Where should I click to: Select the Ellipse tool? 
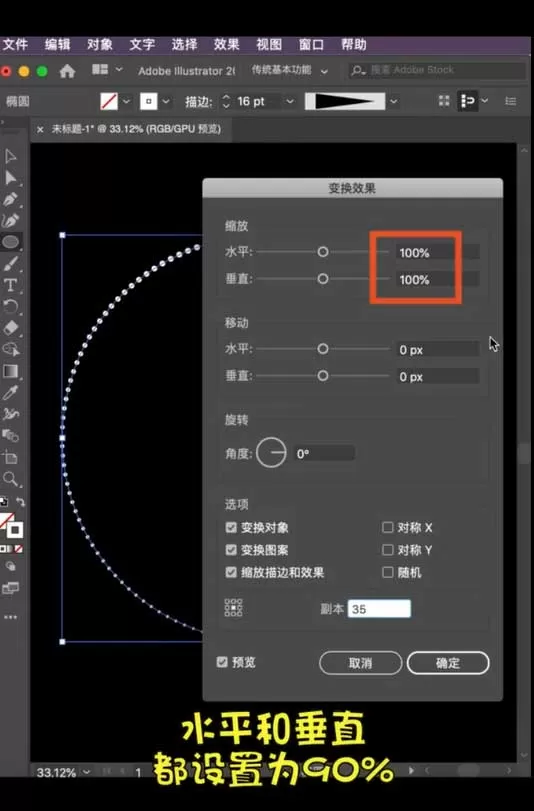[x=10, y=242]
